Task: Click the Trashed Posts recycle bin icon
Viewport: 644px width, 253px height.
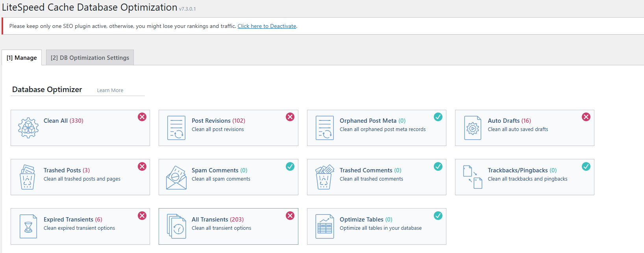Action: click(28, 177)
